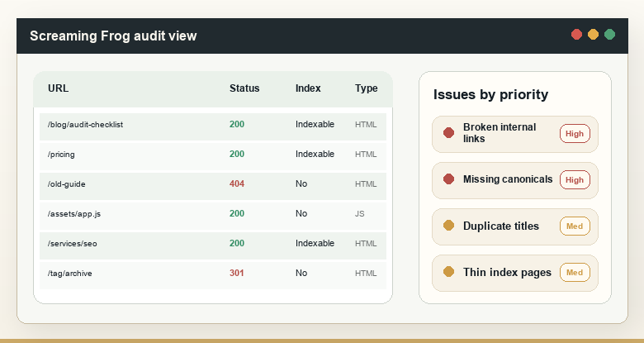Click the JS type cell of /assets/app.js

coord(360,214)
